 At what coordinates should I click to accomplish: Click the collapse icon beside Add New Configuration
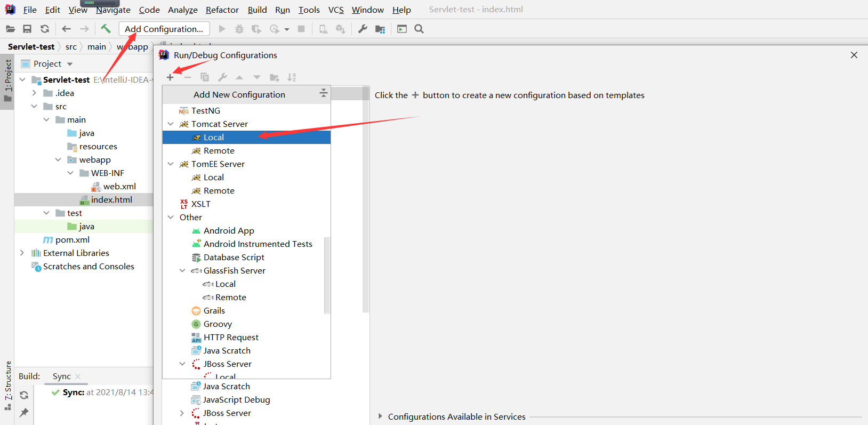point(323,93)
